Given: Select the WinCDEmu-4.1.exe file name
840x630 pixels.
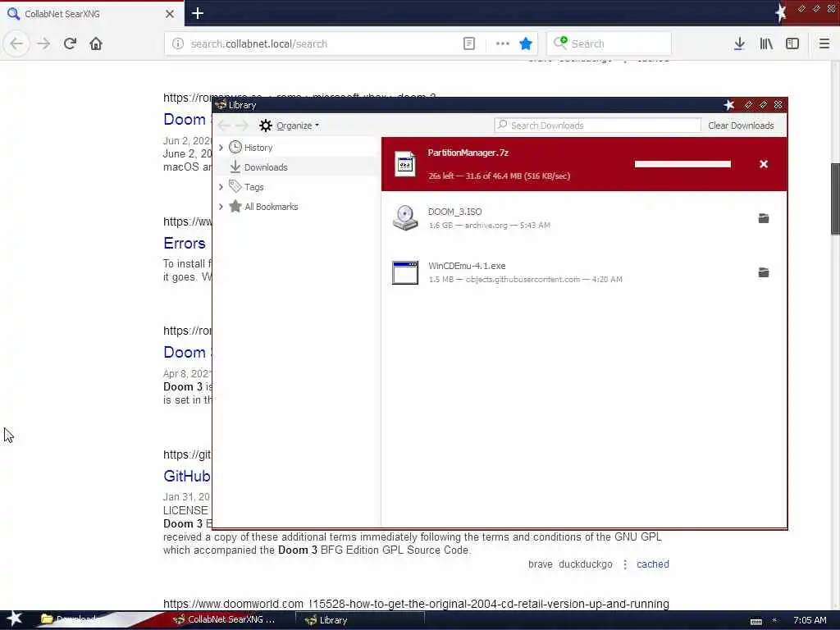Looking at the screenshot, I should [x=467, y=266].
